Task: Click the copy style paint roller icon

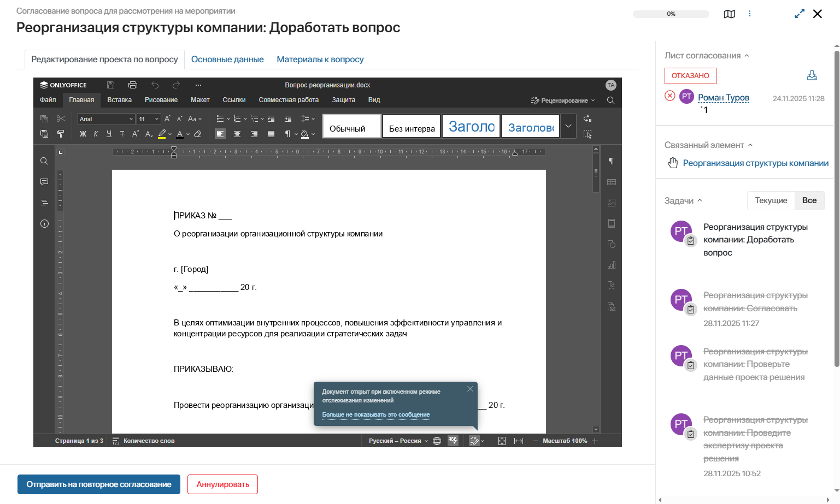Action: tap(61, 134)
